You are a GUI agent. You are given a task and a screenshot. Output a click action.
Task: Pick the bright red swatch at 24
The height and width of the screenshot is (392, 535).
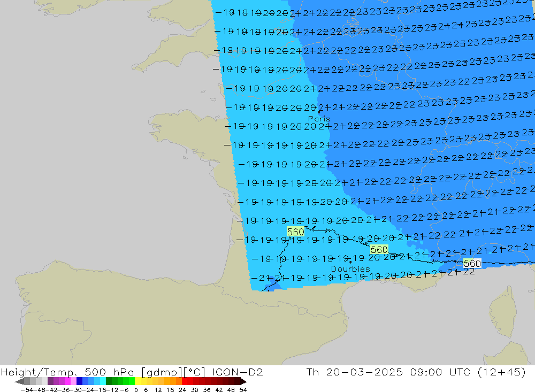pos(185,381)
